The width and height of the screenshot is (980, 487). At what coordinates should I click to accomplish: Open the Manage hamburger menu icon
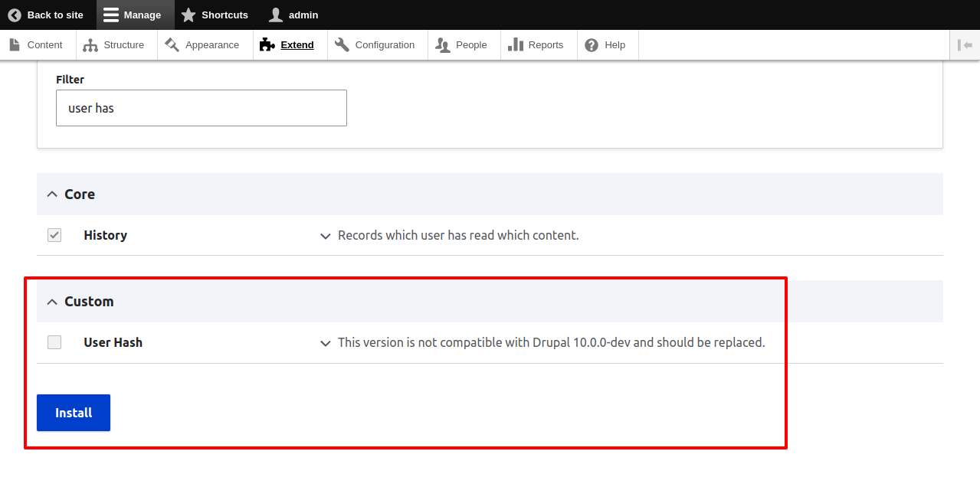(111, 15)
